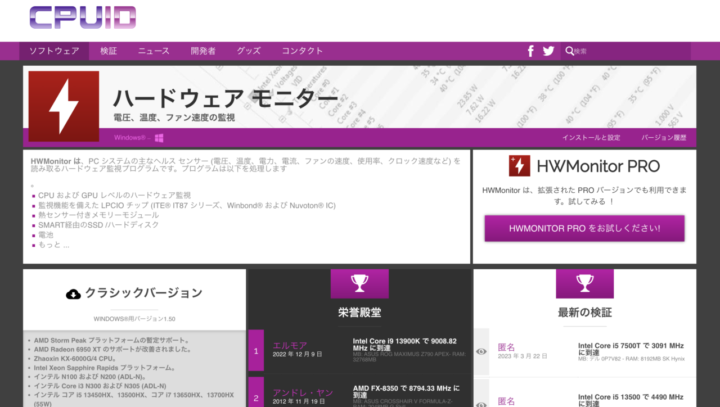Screen dimensions: 720x407
Task: Open the ニュース menu
Action: pyautogui.click(x=154, y=51)
